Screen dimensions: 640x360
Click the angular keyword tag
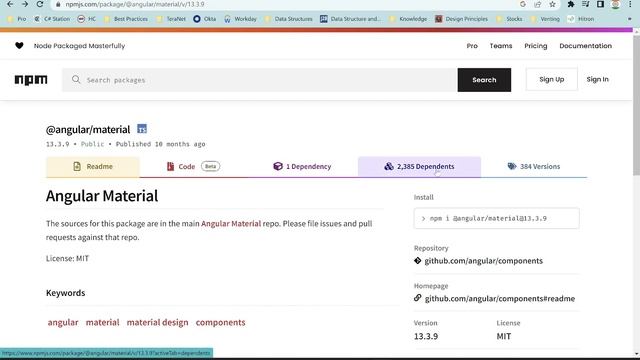tap(63, 322)
